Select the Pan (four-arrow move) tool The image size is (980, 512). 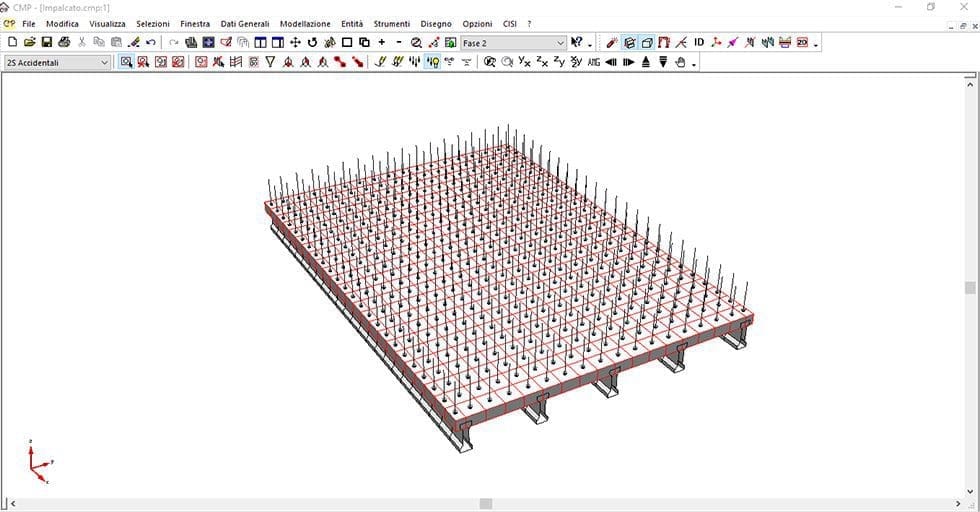pos(295,43)
